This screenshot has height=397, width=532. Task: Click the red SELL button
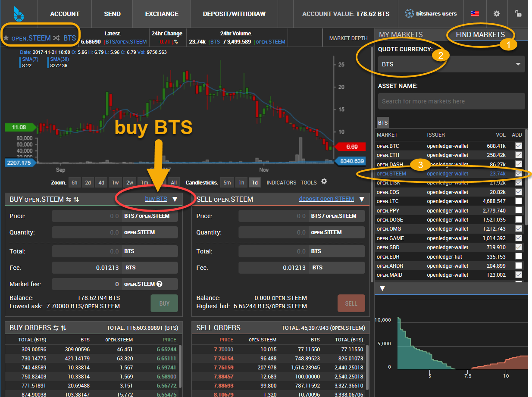click(351, 303)
